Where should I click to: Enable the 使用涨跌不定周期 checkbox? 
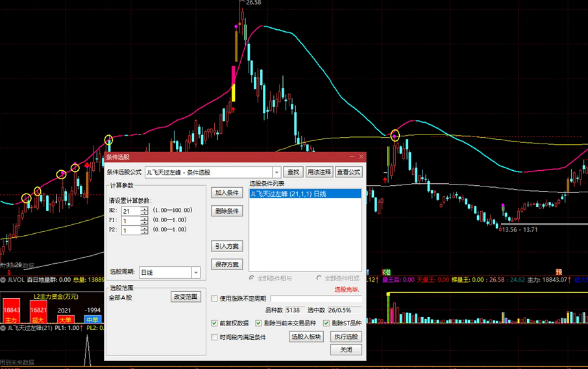pyautogui.click(x=214, y=299)
